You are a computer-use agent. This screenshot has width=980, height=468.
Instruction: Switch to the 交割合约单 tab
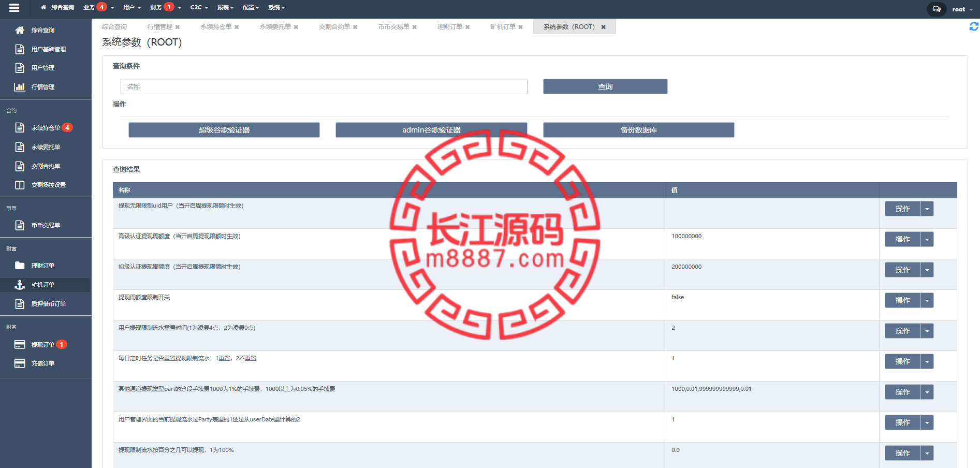coord(334,27)
